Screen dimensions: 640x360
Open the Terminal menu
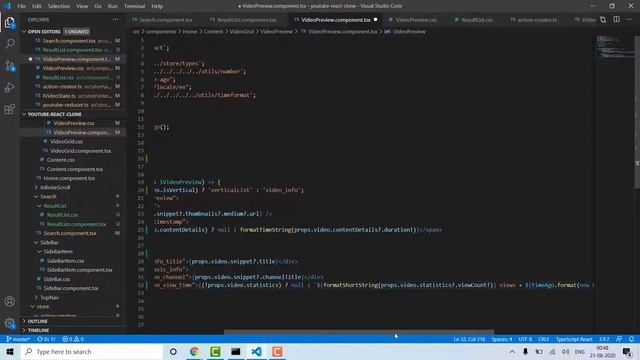click(134, 6)
